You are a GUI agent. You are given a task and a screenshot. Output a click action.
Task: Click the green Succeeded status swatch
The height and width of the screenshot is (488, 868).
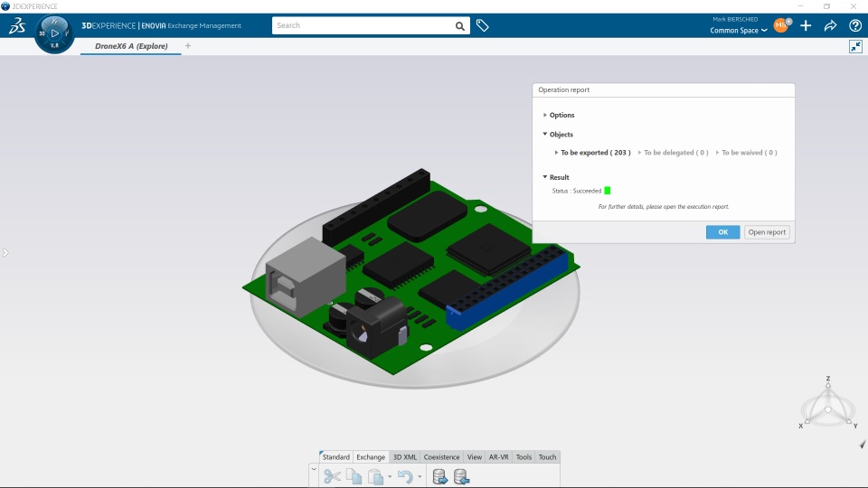pyautogui.click(x=608, y=191)
